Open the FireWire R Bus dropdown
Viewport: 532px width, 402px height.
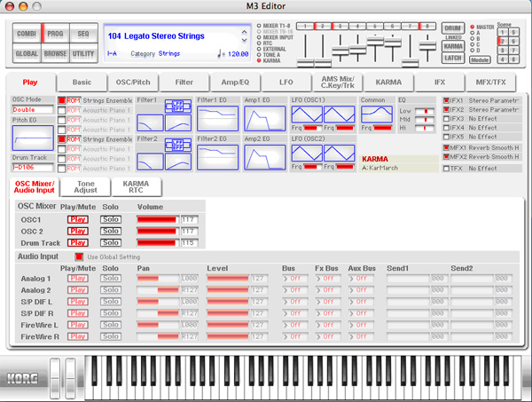(x=295, y=336)
